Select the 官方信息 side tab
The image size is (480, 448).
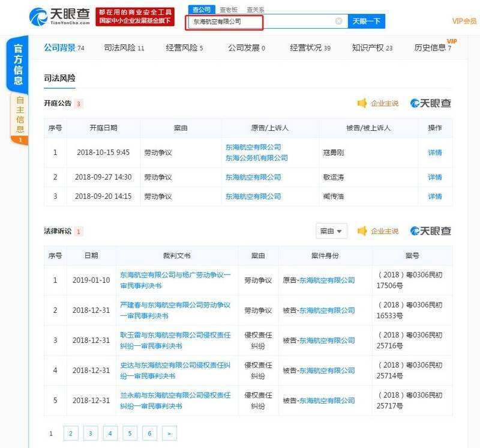pos(18,64)
